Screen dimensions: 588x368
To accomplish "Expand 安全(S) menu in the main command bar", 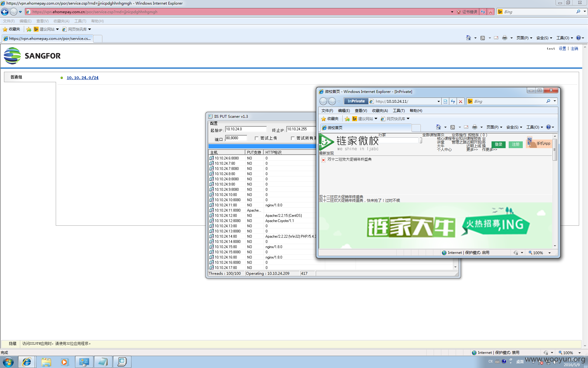I will click(544, 38).
